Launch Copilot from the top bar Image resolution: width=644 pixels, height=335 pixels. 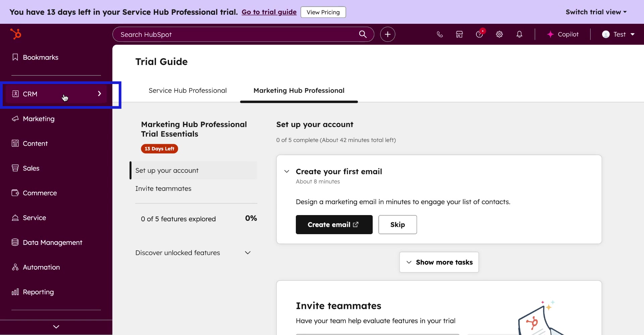pyautogui.click(x=563, y=34)
